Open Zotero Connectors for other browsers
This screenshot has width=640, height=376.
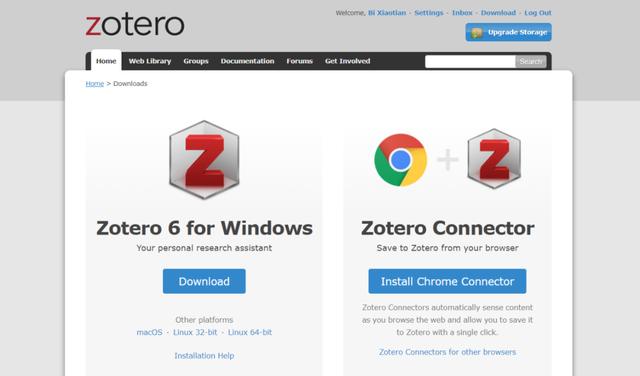pos(447,352)
